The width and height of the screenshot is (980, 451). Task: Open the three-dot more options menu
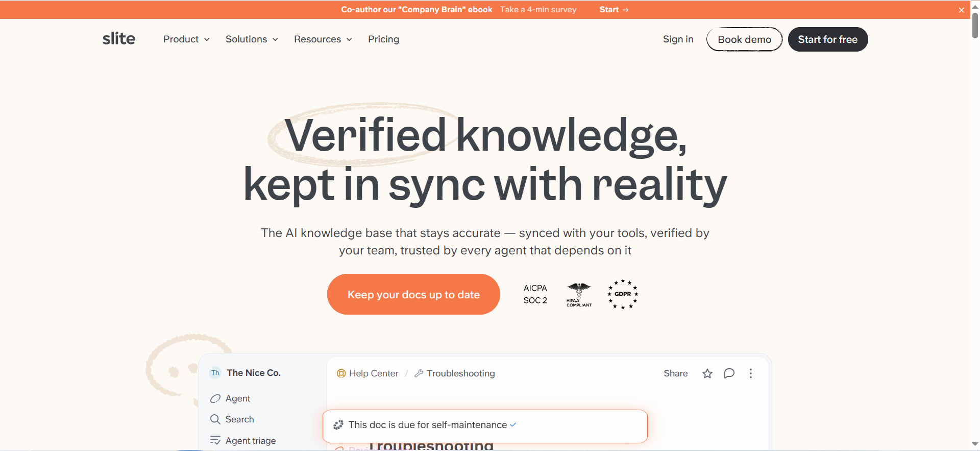(x=751, y=373)
